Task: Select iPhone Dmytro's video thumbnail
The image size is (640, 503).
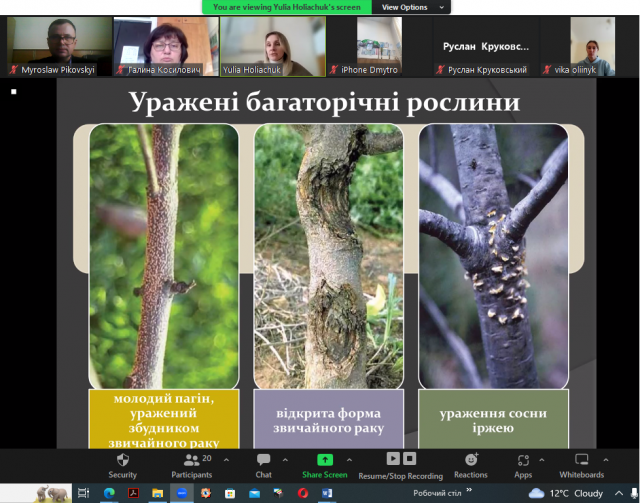Action: click(x=380, y=47)
